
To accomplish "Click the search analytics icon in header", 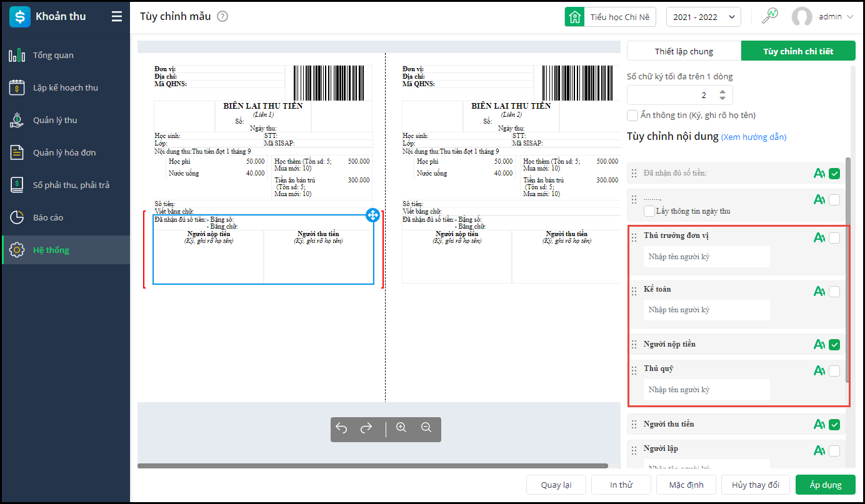I will [x=770, y=17].
